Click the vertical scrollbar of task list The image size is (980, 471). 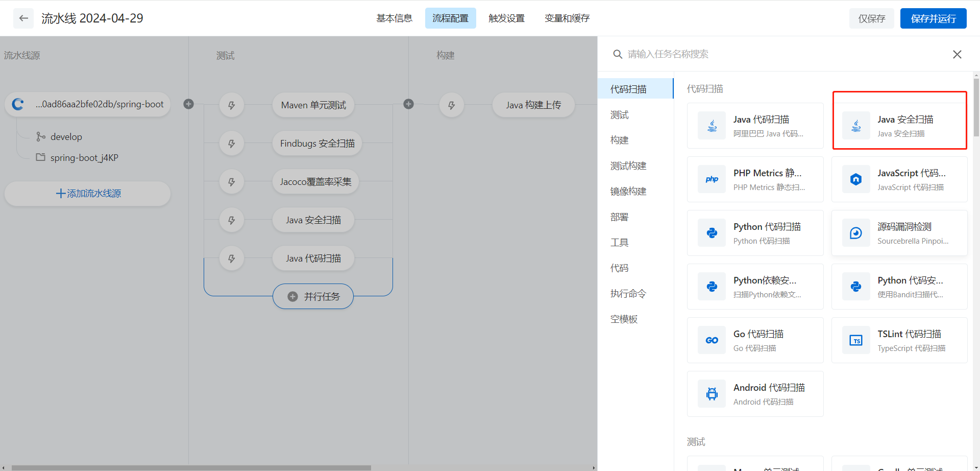[976, 108]
